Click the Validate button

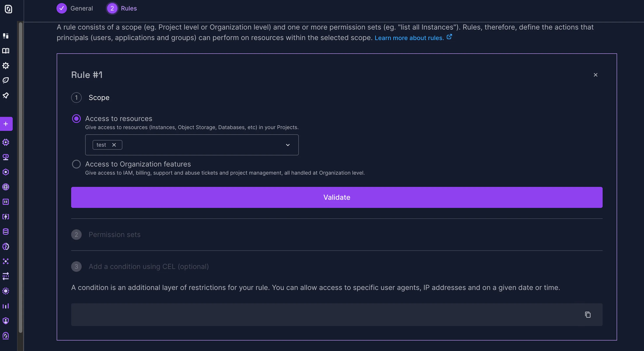[x=336, y=197]
